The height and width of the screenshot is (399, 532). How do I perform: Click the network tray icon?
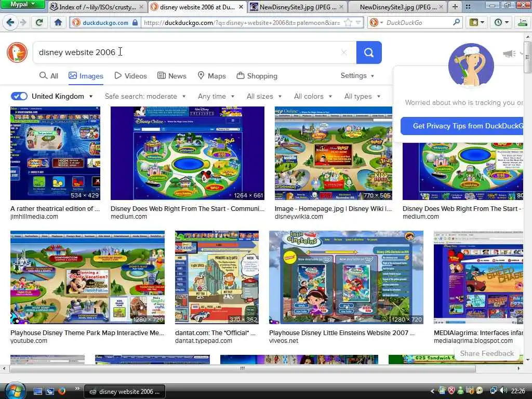point(494,391)
